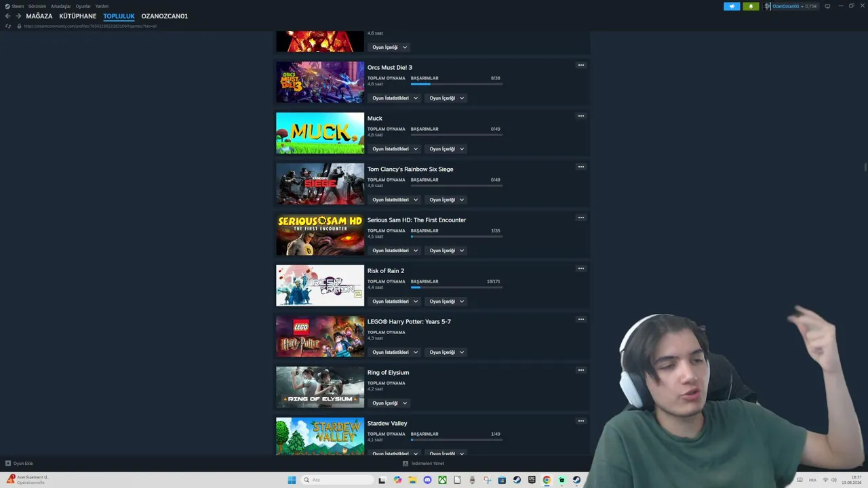
Task: Expand Oyun İstatistikleri for Muck
Action: [395, 149]
